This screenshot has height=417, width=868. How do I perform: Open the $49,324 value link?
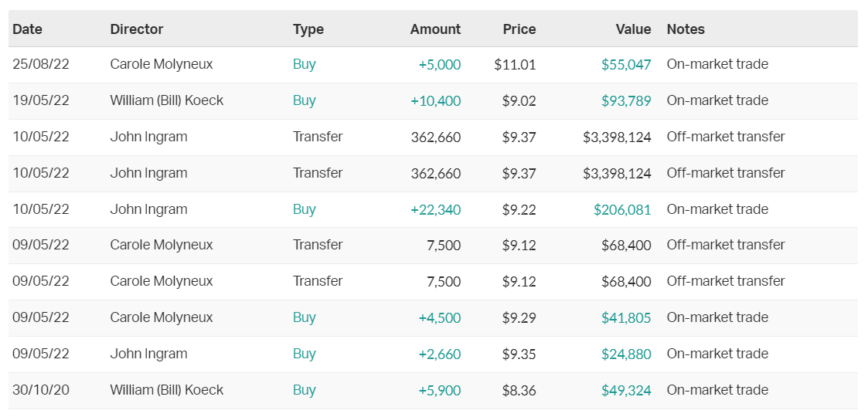click(x=626, y=390)
